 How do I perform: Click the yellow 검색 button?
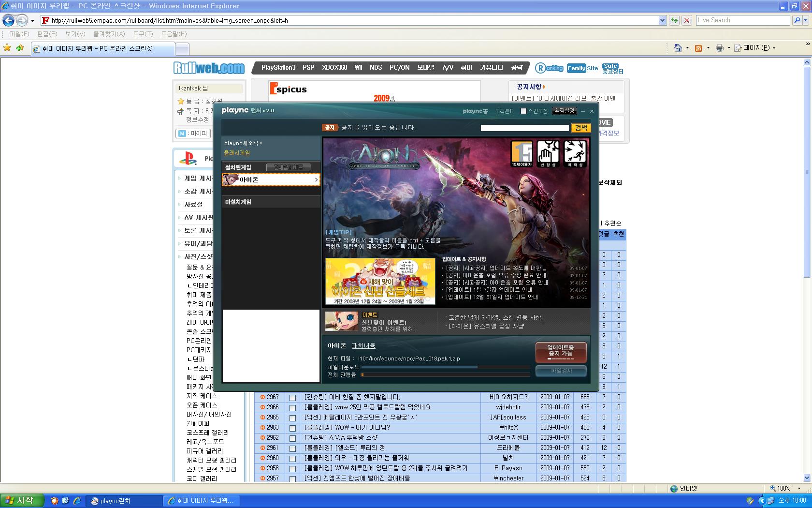coord(580,128)
